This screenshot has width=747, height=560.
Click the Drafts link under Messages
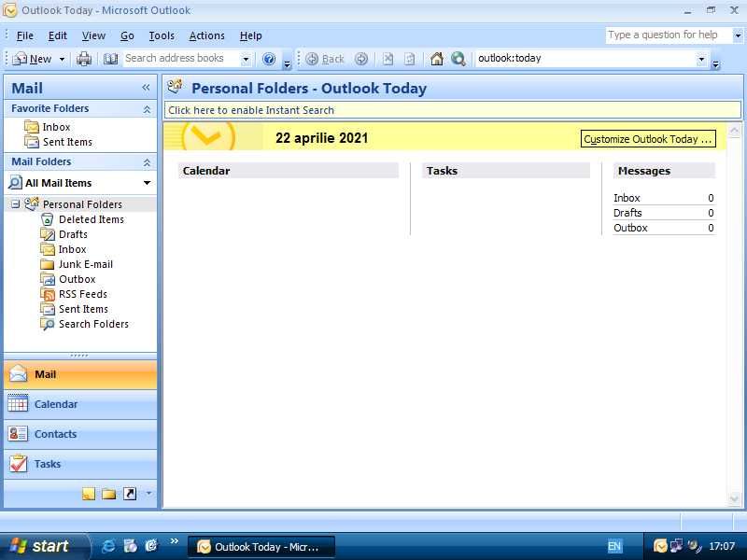coord(627,213)
